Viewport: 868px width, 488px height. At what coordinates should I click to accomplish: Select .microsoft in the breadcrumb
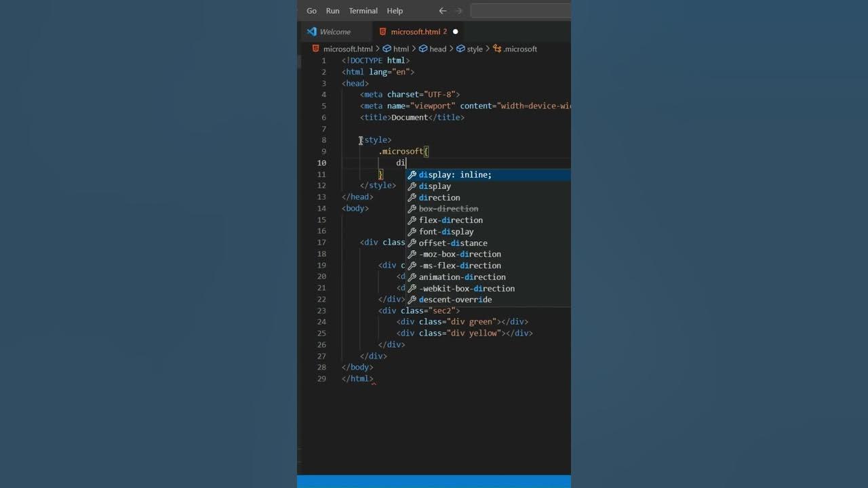[519, 49]
